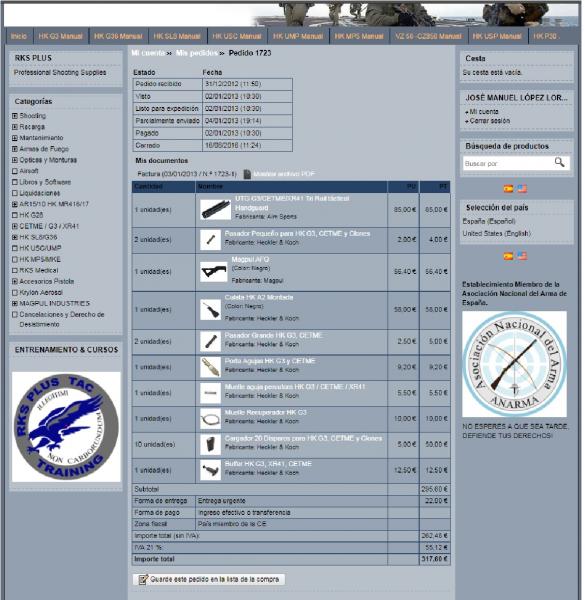Expand the Opticas y Monturas category

[x=15, y=160]
